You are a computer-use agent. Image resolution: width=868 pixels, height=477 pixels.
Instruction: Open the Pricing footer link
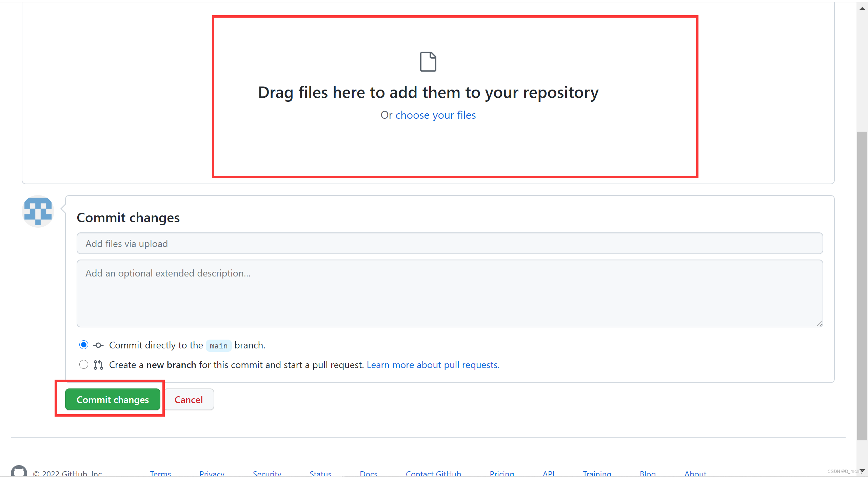[502, 474]
